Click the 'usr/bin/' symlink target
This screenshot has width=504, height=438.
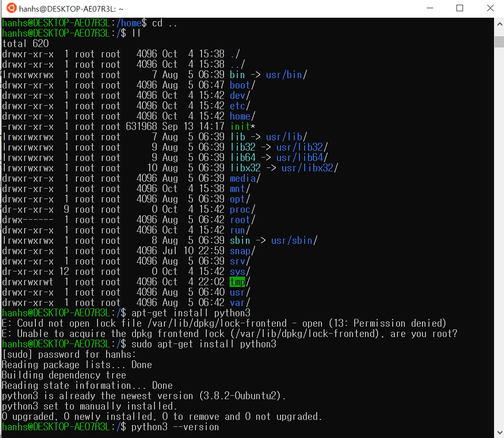[287, 75]
